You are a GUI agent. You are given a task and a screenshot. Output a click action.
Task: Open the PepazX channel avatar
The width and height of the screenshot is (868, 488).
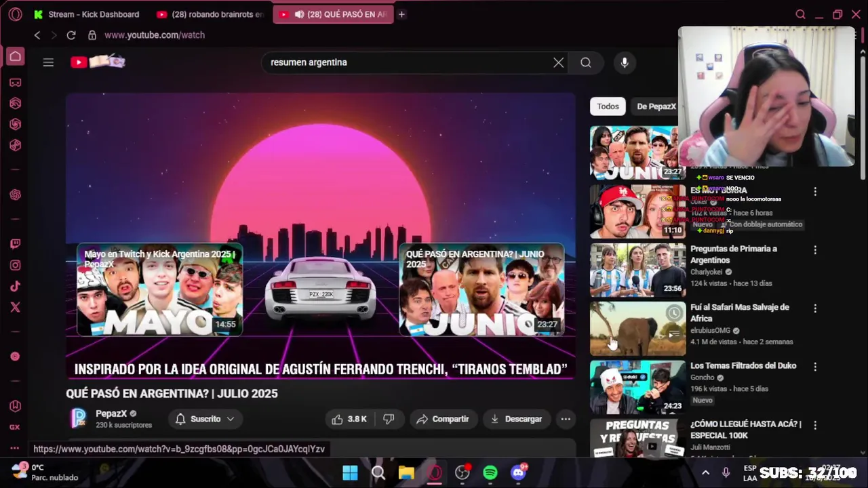[79, 418]
